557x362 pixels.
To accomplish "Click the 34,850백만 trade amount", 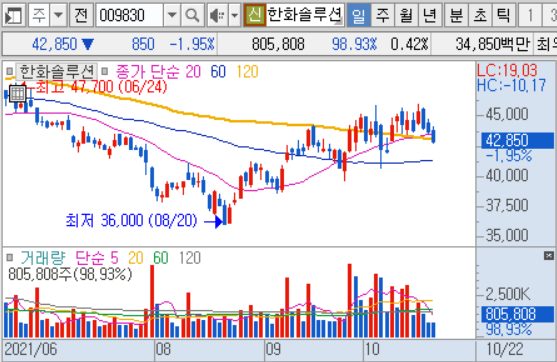I will tap(493, 44).
